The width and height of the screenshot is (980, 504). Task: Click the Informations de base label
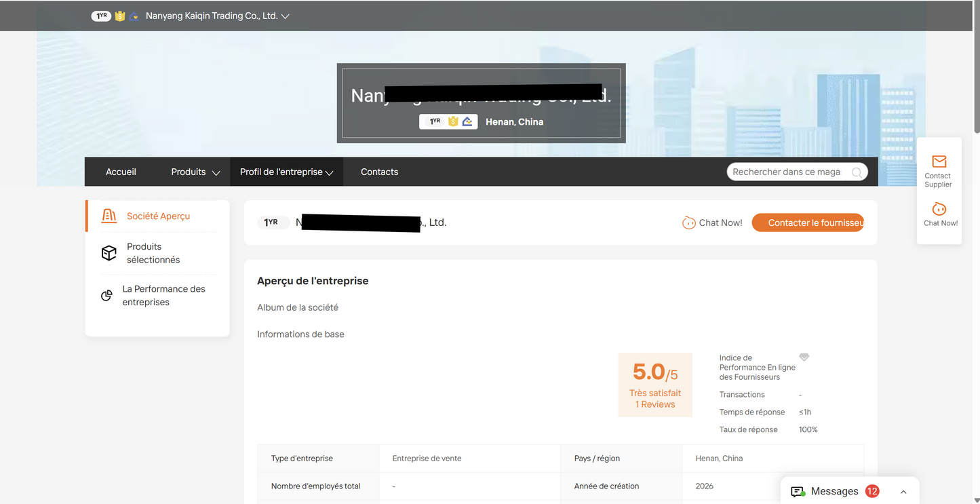coord(300,334)
